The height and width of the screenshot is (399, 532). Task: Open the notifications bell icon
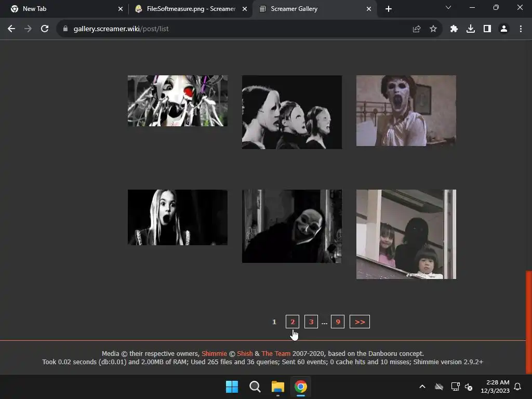click(517, 387)
